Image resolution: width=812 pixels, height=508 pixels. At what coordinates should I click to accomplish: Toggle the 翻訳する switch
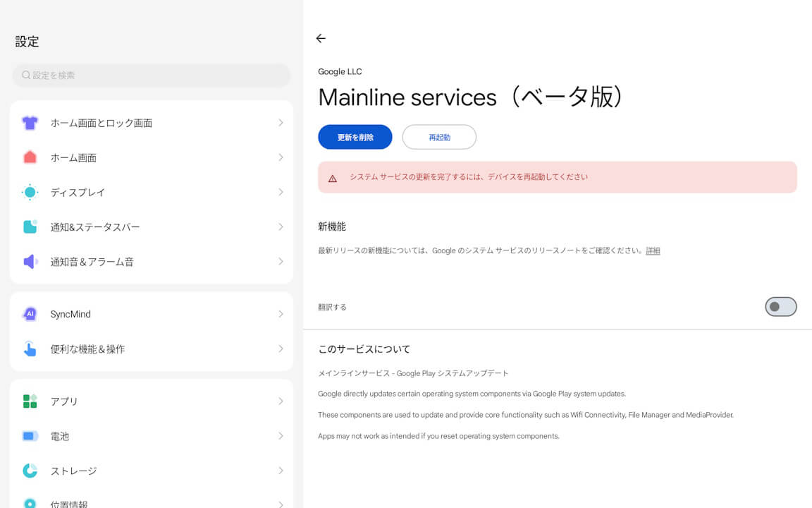point(781,307)
